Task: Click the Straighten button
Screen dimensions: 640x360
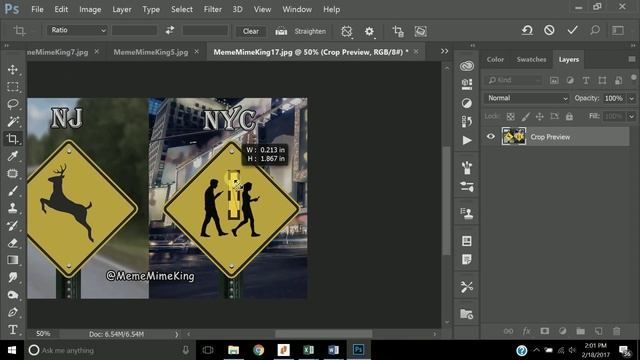Action: coord(310,31)
